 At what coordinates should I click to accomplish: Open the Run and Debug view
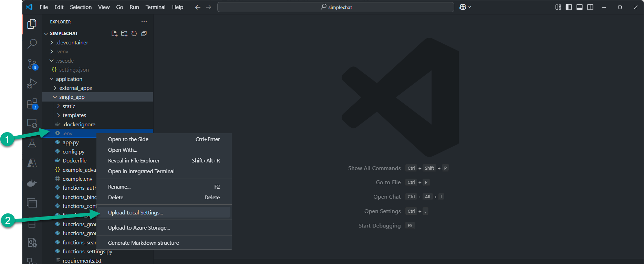[32, 84]
